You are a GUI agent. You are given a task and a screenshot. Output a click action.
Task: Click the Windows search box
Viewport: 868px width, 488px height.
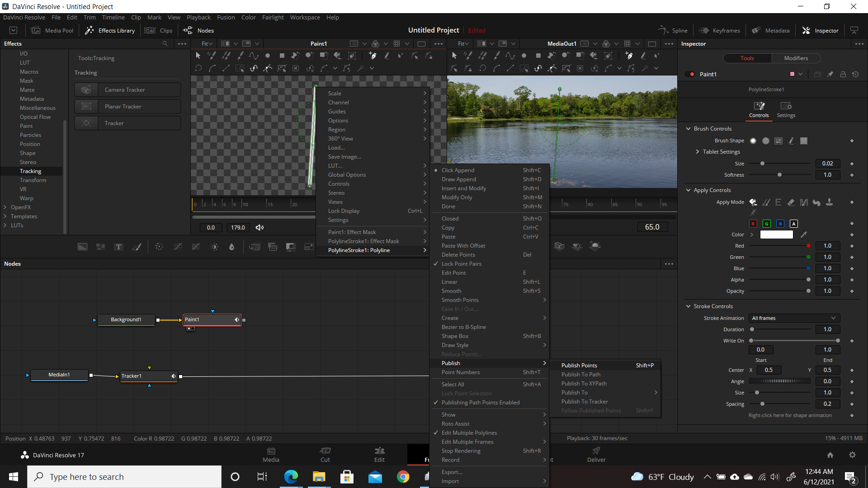click(124, 477)
